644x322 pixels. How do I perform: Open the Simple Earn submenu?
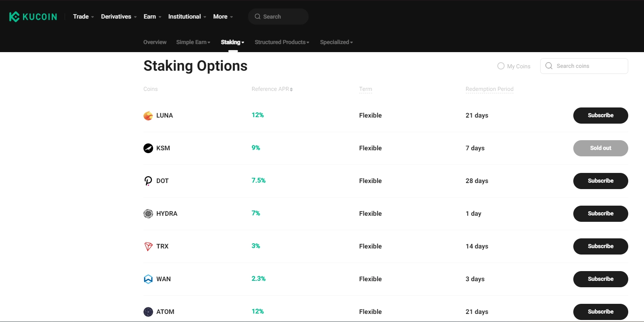193,42
